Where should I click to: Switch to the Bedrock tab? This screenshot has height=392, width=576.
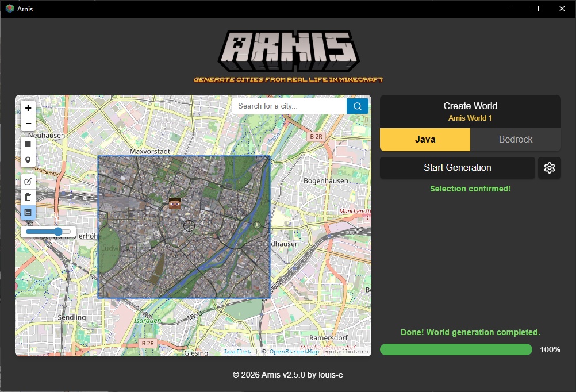pos(515,140)
